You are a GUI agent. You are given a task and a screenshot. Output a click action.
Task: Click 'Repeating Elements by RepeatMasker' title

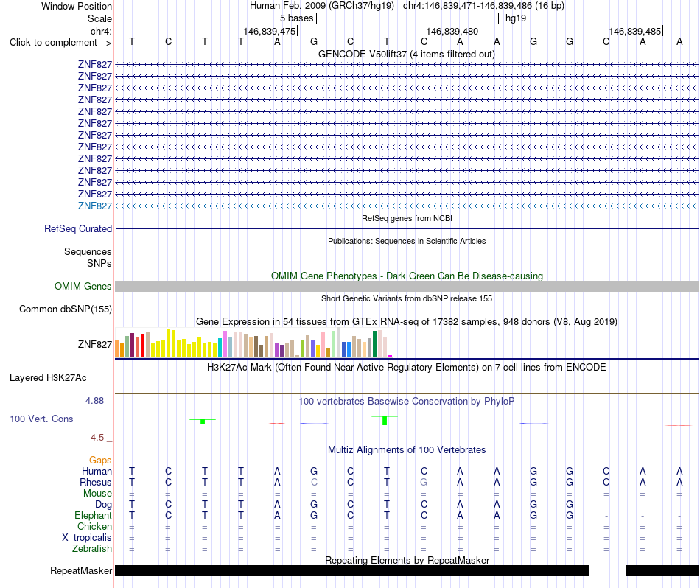(407, 560)
